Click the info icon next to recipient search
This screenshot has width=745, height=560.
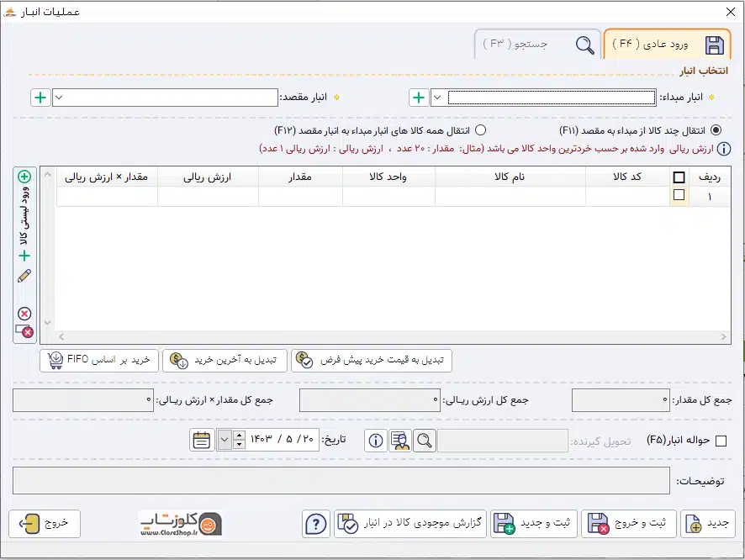pos(376,441)
